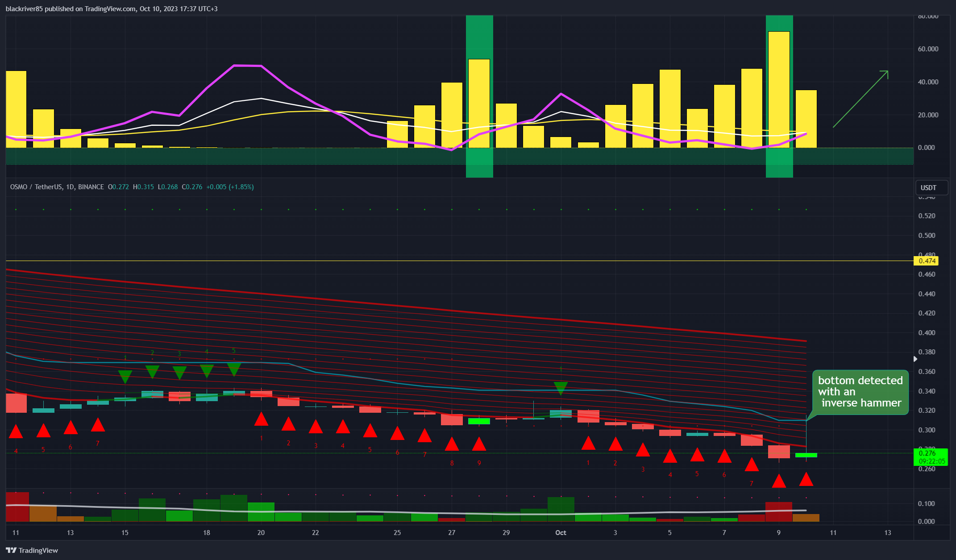Click the 20.000 label on the indicator scale
The width and height of the screenshot is (956, 560).
[928, 115]
